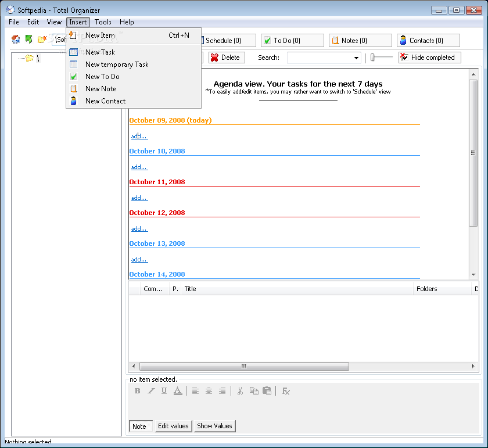Viewport: 488px width, 448px height.
Task: Click the horizontal scrollbar thumb in the list
Action: (244, 367)
